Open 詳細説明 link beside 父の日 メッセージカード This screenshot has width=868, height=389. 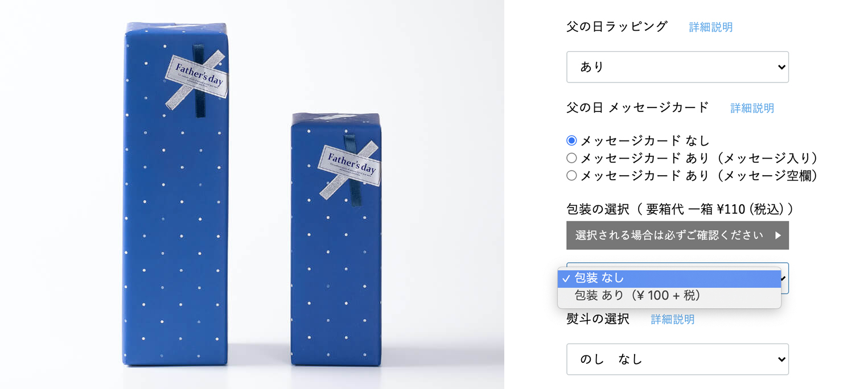pos(752,108)
